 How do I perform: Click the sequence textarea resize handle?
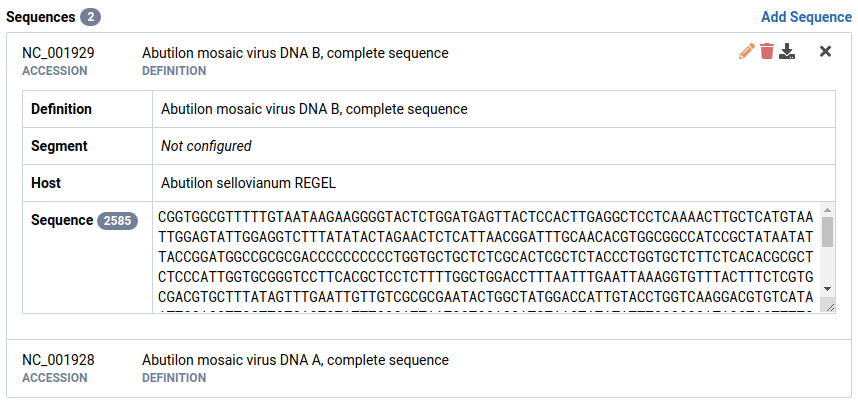tap(828, 306)
